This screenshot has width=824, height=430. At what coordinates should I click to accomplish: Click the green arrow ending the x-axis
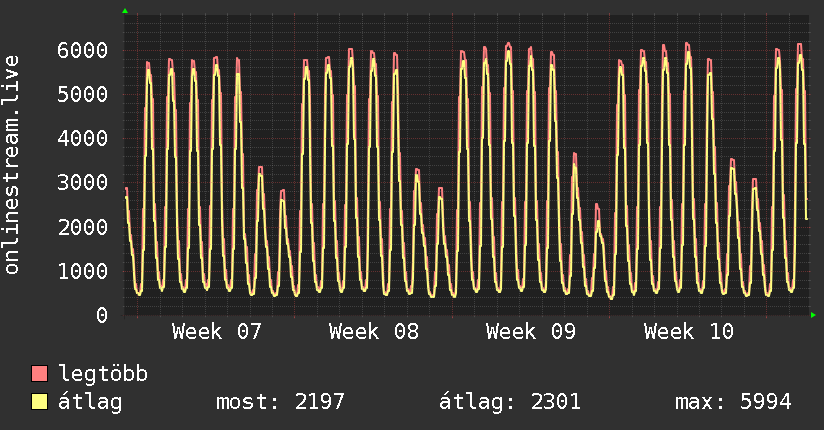(x=814, y=315)
